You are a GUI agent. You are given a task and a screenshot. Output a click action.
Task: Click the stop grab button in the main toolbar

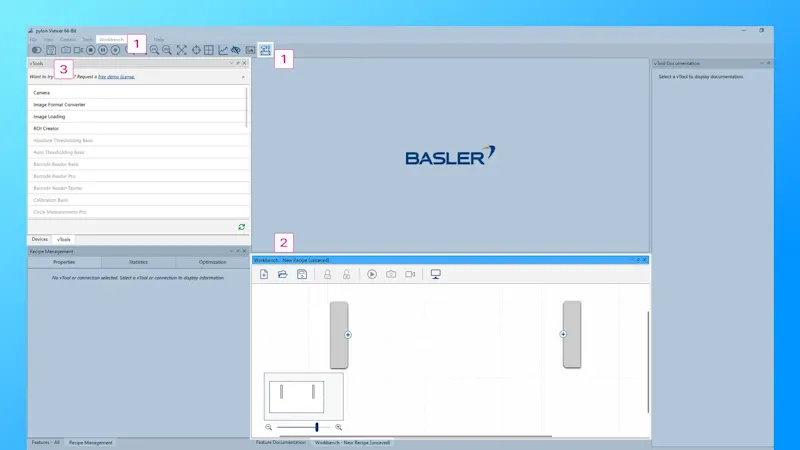90,50
